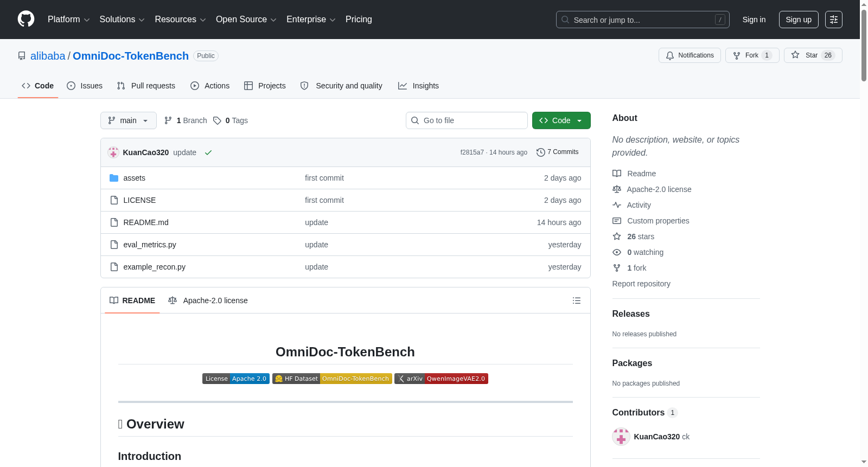868x467 pixels.
Task: Click the Sign up button
Action: pos(799,20)
